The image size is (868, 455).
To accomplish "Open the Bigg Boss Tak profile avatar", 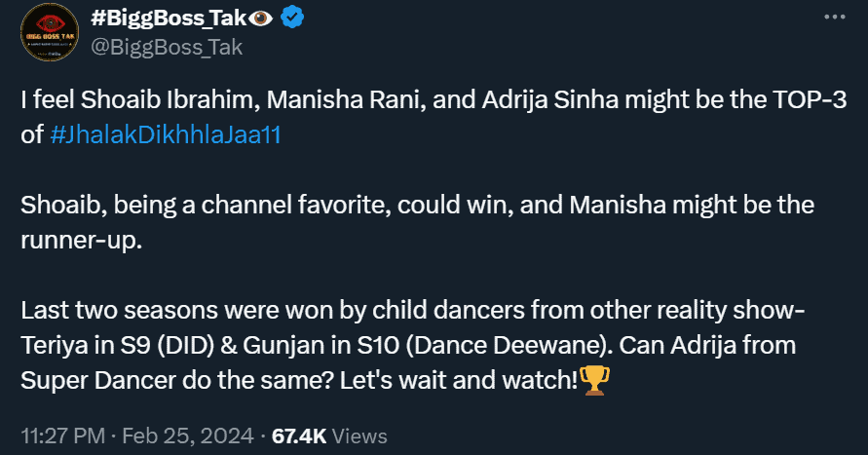I will point(50,33).
